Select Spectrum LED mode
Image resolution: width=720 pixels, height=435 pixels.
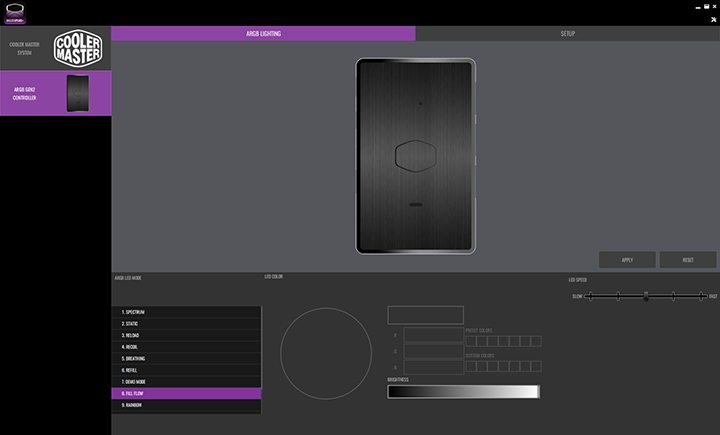coord(186,312)
